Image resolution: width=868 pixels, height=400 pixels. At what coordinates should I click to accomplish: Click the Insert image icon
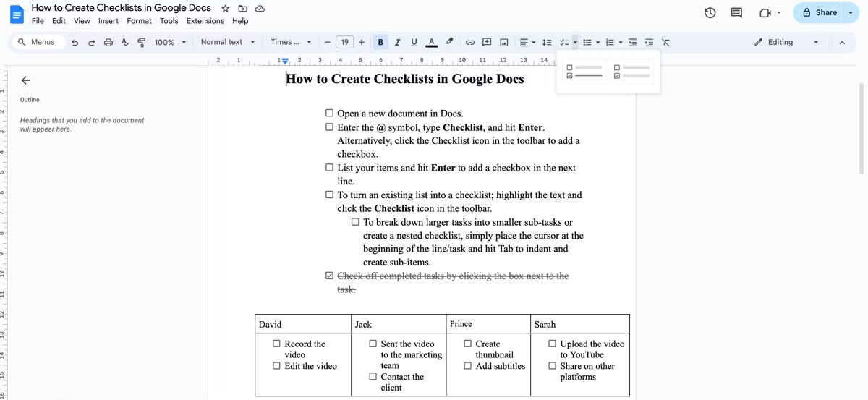click(504, 42)
